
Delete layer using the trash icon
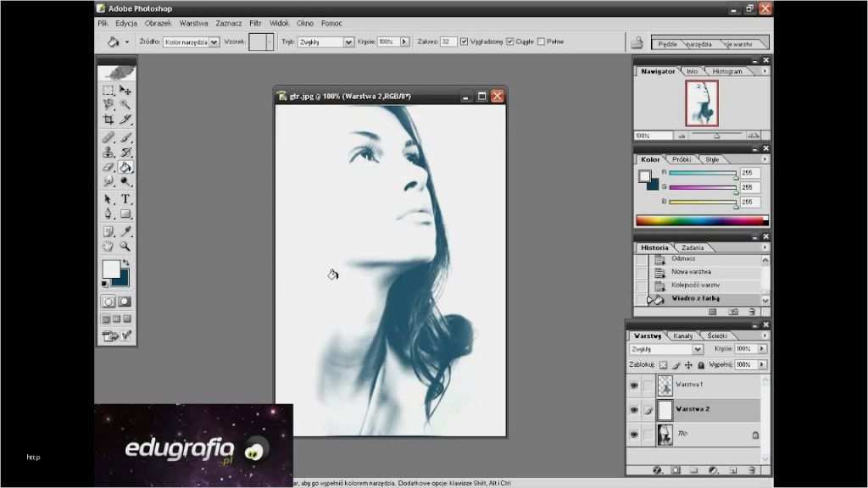[x=752, y=469]
